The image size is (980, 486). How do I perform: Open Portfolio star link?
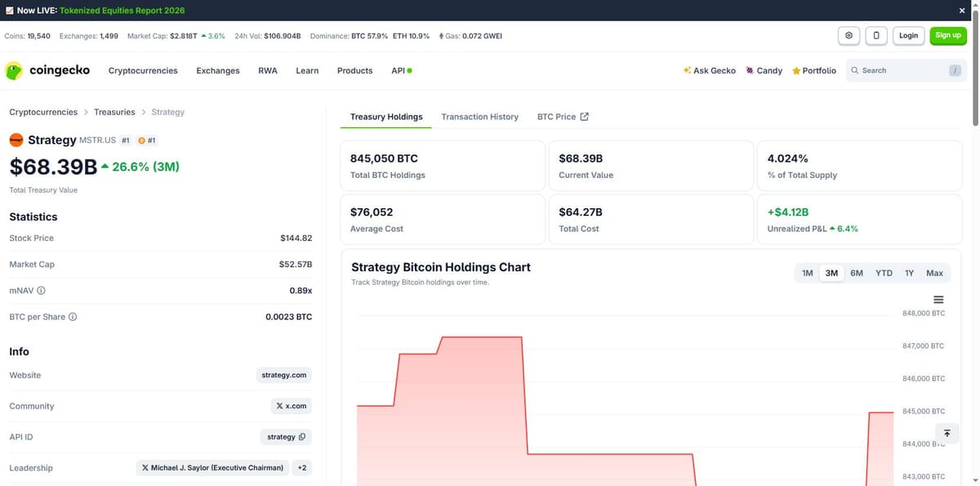tap(814, 71)
